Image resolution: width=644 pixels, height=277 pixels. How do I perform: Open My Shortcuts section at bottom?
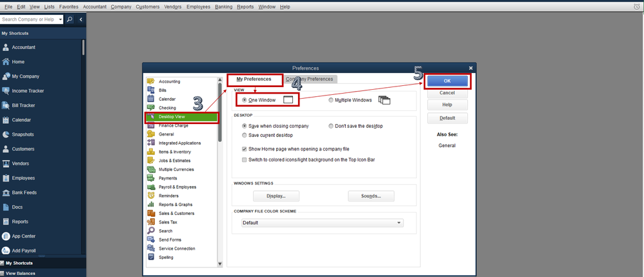point(19,263)
